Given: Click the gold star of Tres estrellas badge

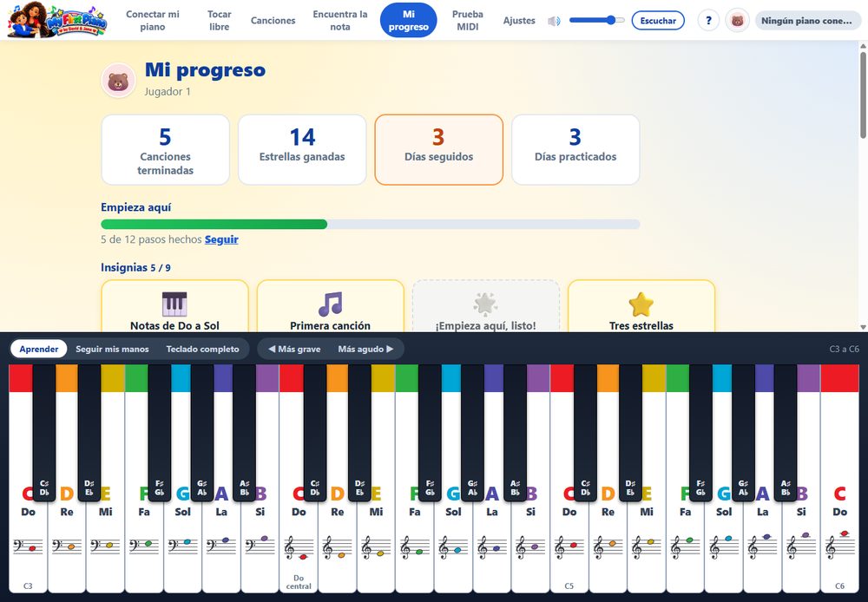Looking at the screenshot, I should point(641,304).
